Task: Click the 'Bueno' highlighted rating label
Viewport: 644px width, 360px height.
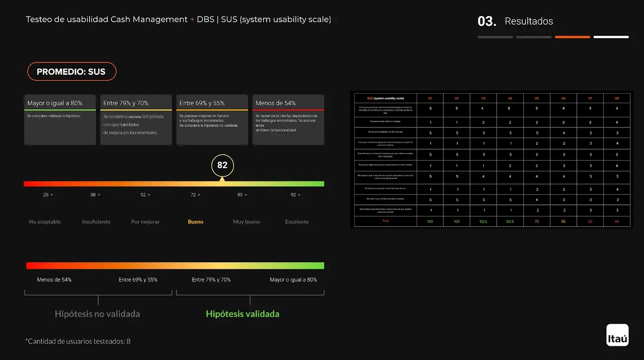Action: (x=196, y=222)
